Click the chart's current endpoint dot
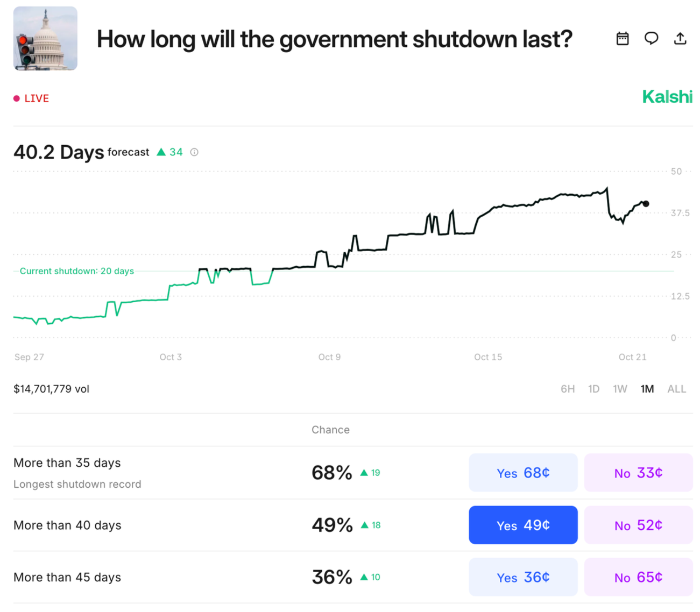 (x=646, y=204)
